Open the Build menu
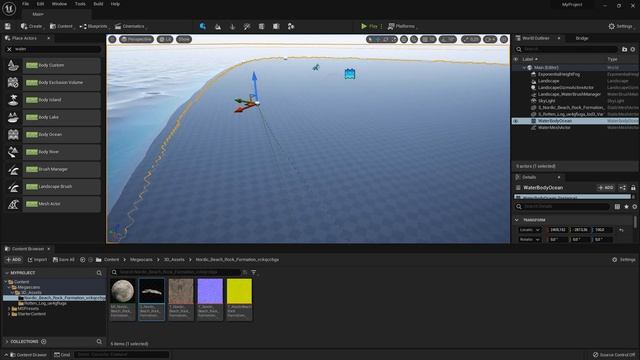The image size is (640, 360). pos(98,4)
